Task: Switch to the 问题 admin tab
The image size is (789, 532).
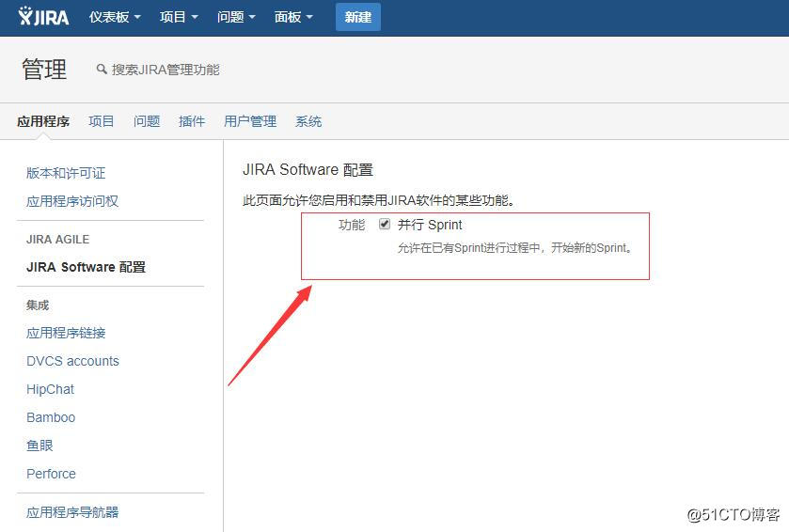Action: point(147,121)
